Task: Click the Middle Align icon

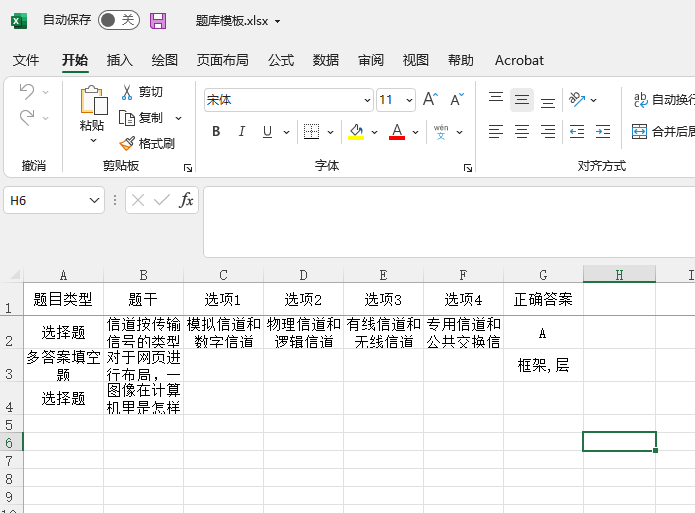Action: point(522,100)
